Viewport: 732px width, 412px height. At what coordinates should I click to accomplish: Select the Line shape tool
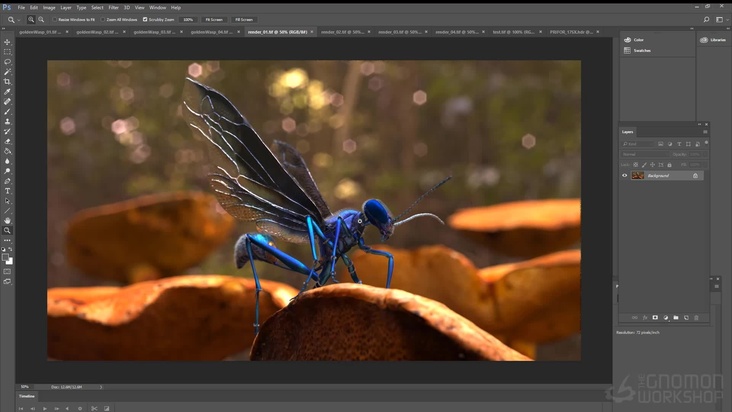(x=7, y=211)
